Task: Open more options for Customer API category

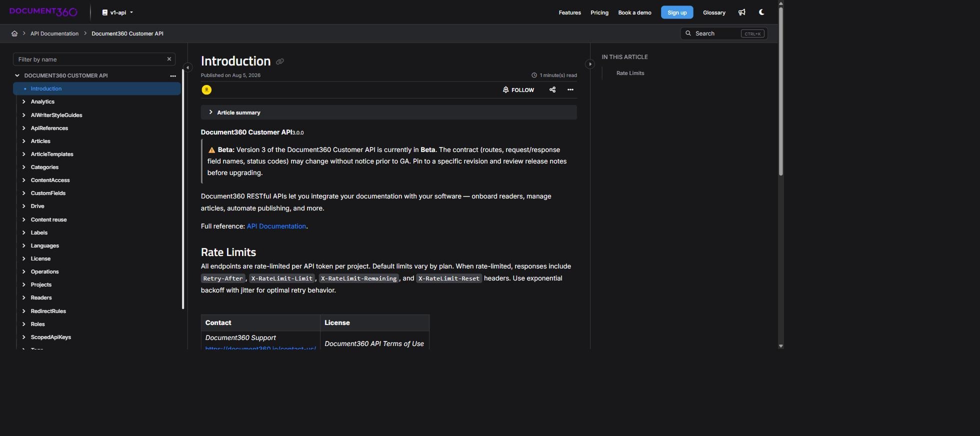Action: pos(172,76)
